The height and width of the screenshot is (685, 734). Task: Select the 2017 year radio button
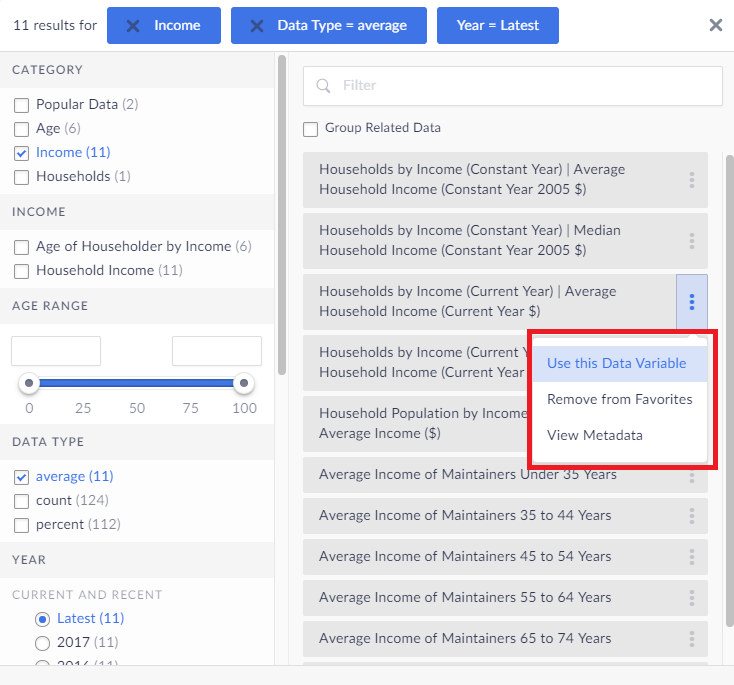point(42,643)
